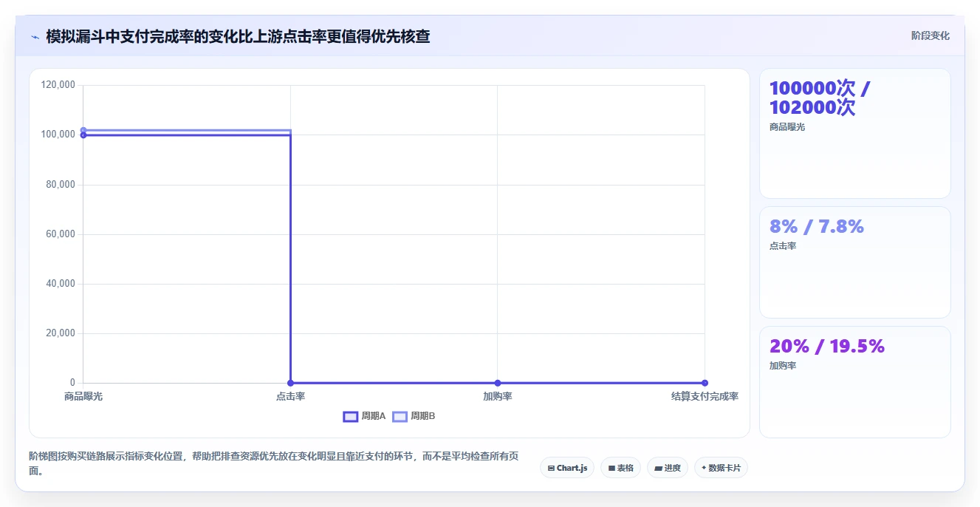
Task: Click the 阶梯图 description paragraph
Action: 273,463
